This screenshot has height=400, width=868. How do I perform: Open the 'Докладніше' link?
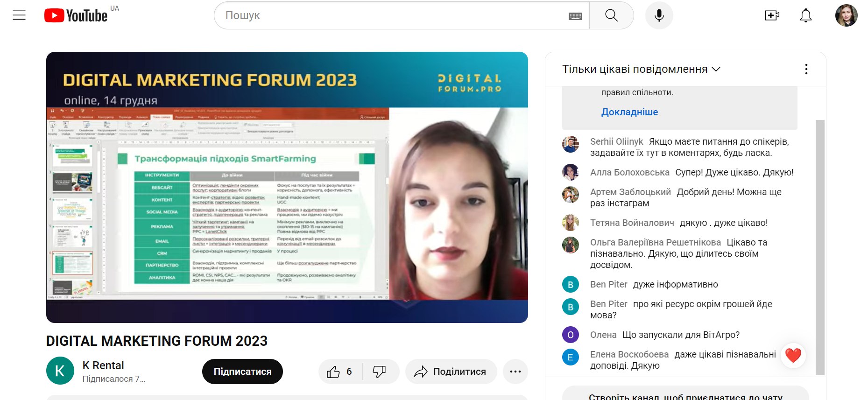coord(629,112)
